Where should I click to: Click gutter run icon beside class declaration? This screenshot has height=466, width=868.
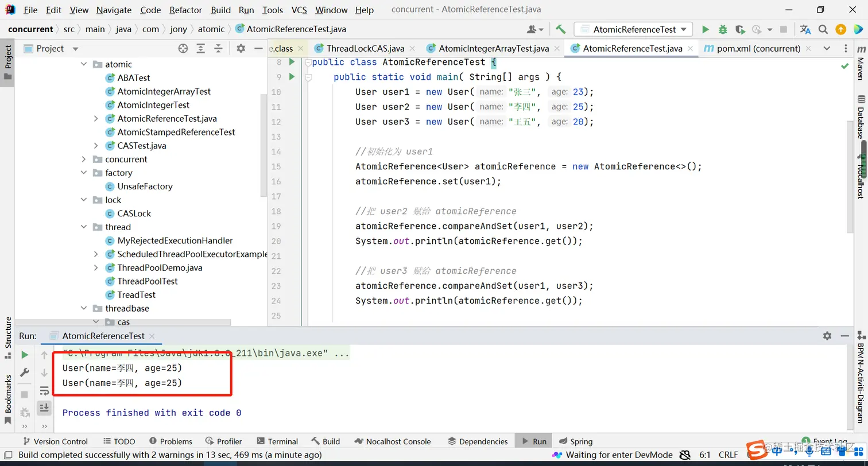(x=292, y=62)
